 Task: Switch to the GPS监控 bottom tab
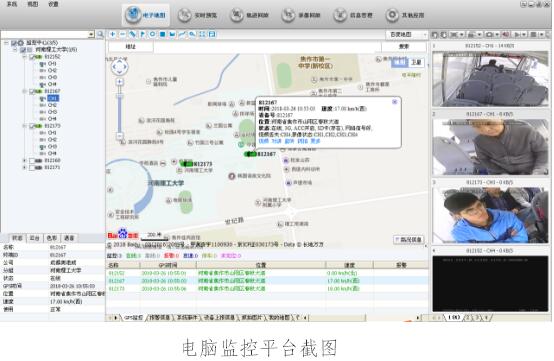133,318
